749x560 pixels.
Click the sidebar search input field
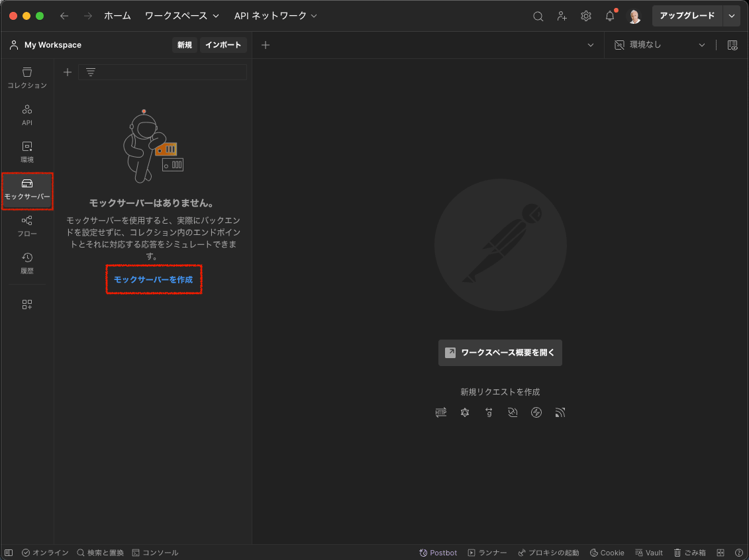[162, 72]
